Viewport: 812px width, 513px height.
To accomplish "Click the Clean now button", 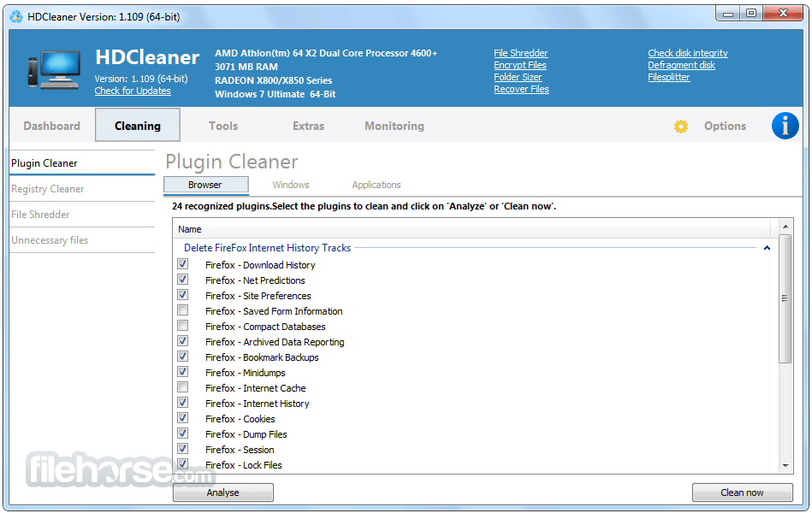I will [x=742, y=492].
